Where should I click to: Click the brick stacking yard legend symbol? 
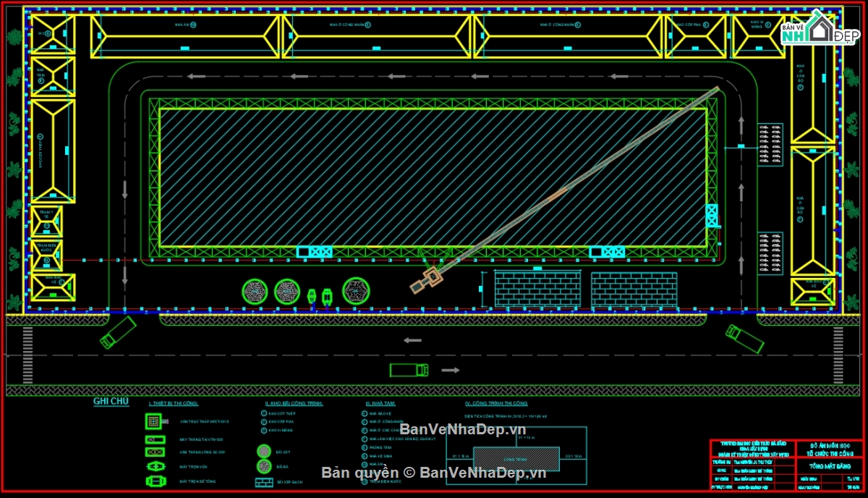coord(263,481)
